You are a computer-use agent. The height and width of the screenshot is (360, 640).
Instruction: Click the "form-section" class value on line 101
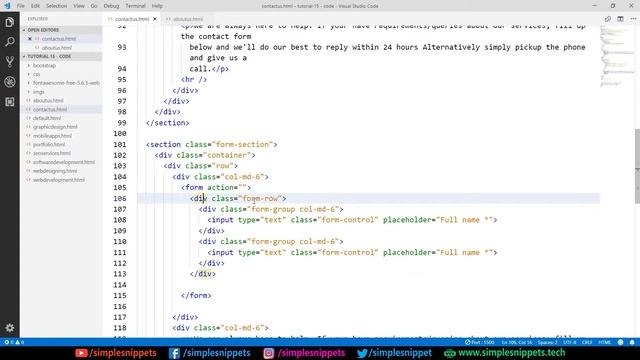[x=242, y=144]
